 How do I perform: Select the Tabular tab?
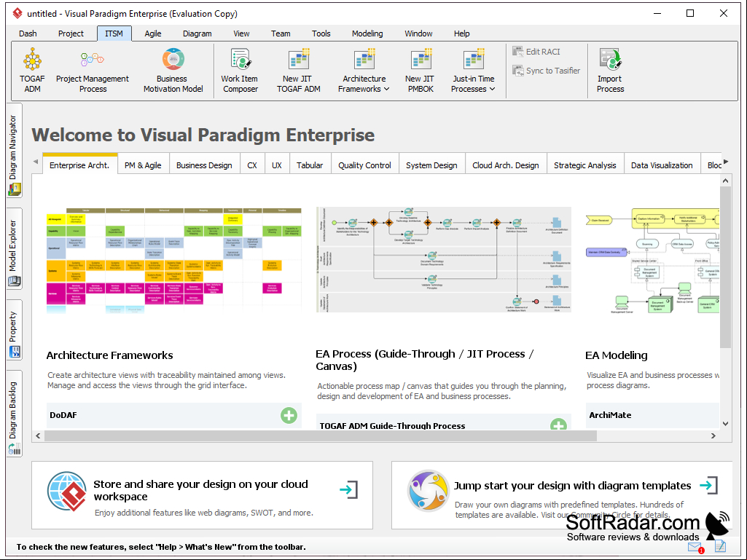tap(310, 165)
